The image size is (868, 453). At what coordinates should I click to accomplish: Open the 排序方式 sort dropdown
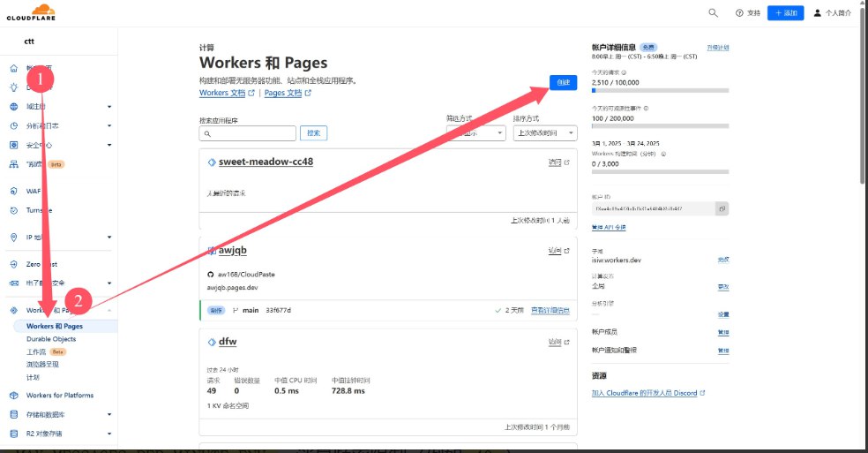coord(545,133)
